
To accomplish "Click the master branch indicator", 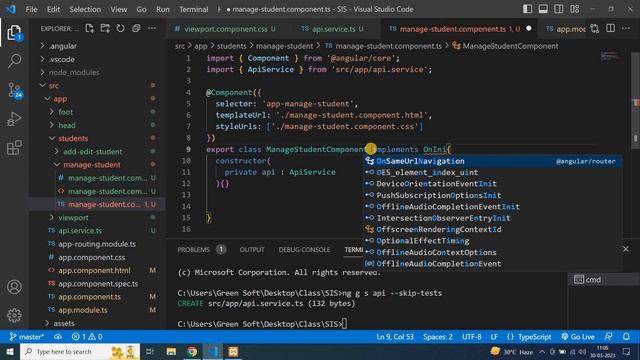I will coord(27,337).
